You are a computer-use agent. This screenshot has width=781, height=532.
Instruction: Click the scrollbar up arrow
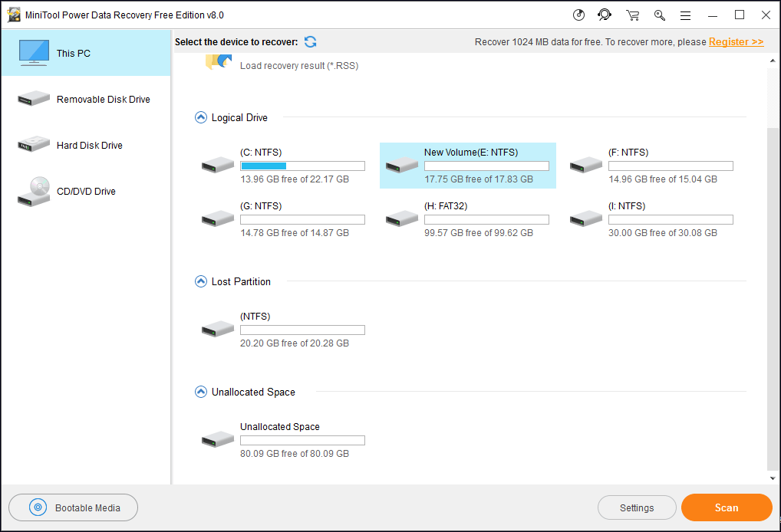coord(773,61)
